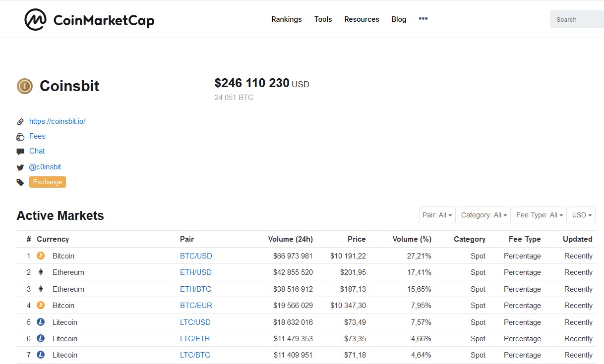Click the Twitter bird icon
The image size is (604, 364).
(20, 167)
